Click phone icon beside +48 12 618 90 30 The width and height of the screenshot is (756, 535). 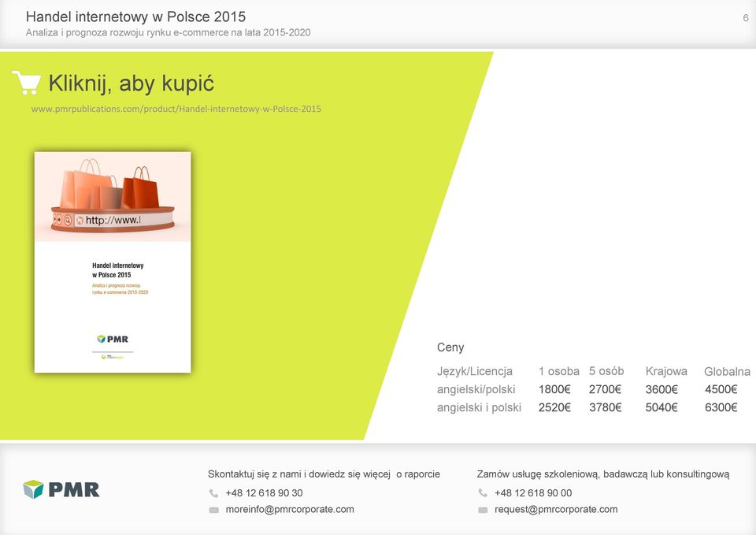pos(213,493)
